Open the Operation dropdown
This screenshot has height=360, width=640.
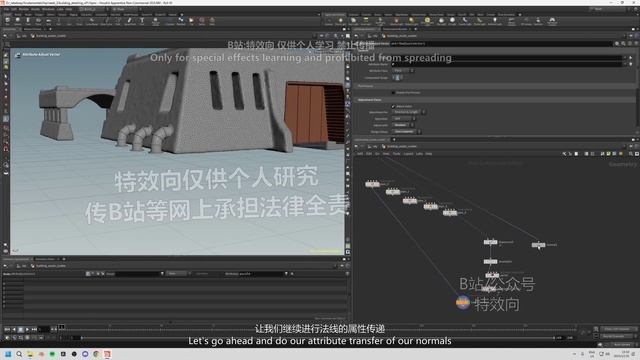(x=404, y=118)
